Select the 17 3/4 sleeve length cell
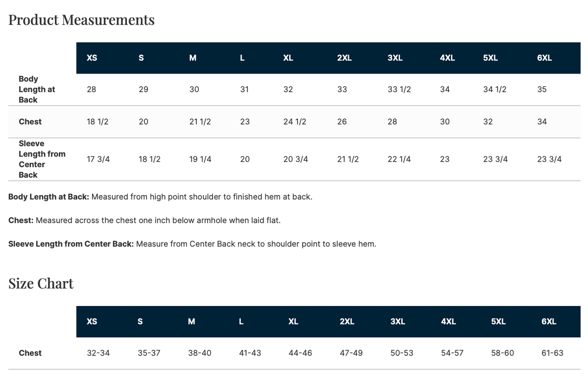This screenshot has height=385, width=588. pos(98,159)
